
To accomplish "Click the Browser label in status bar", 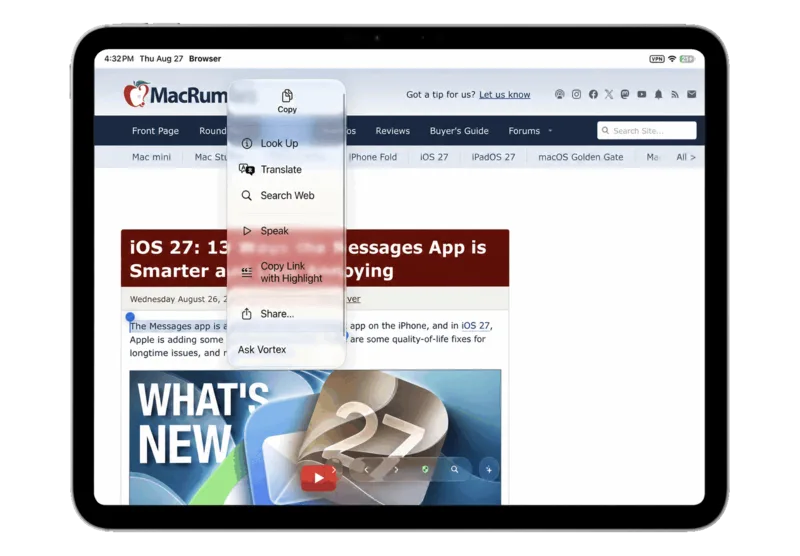I will [205, 59].
